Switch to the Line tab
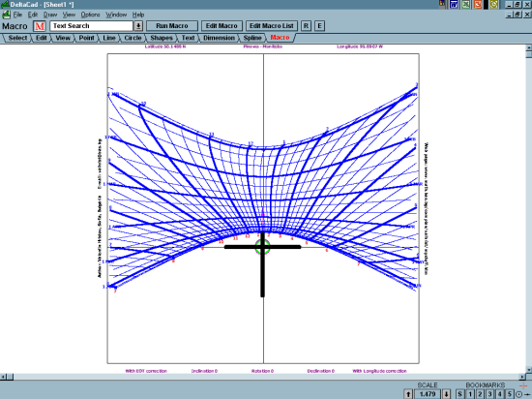532x399 pixels. click(x=109, y=38)
